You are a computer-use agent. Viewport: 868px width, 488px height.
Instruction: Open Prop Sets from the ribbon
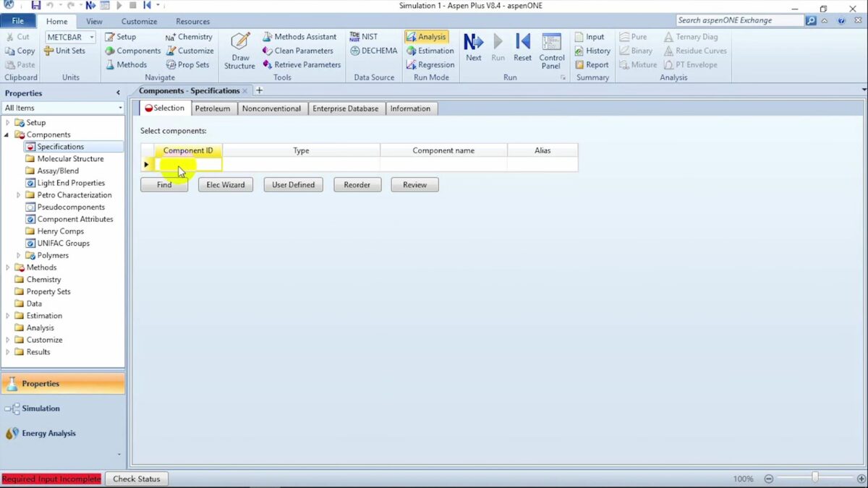[x=187, y=64]
